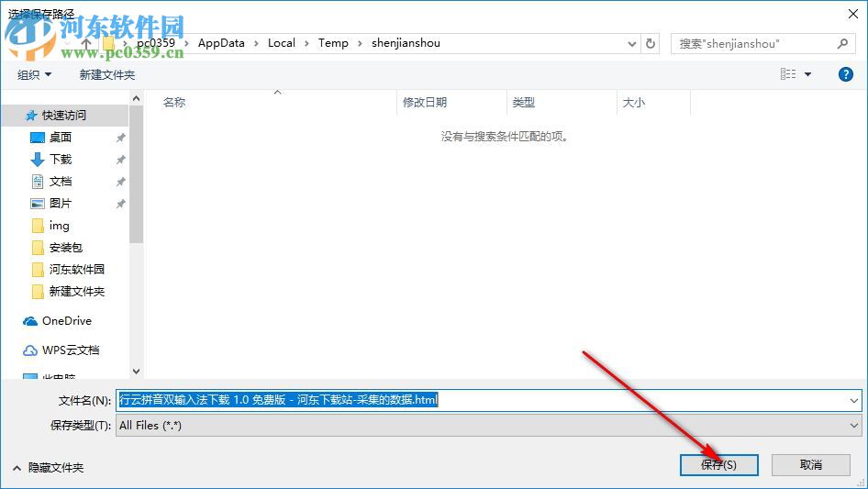Go up one folder level arrow
This screenshot has height=489, width=868.
86,43
